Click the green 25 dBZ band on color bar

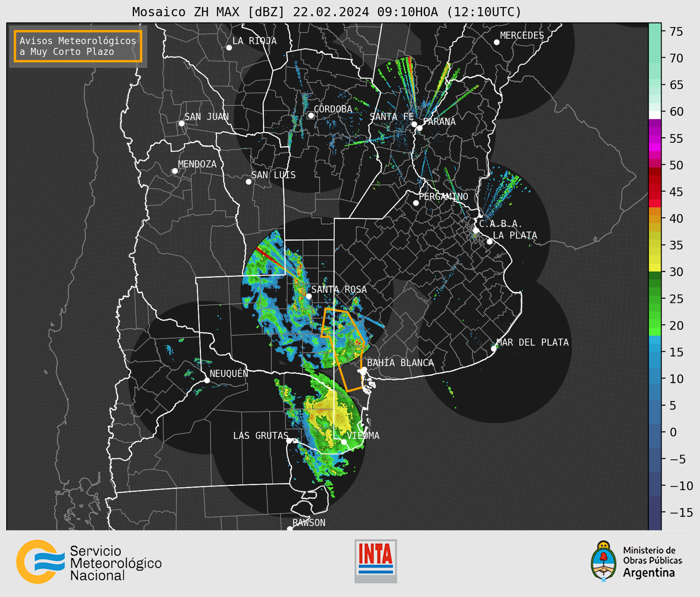655,299
